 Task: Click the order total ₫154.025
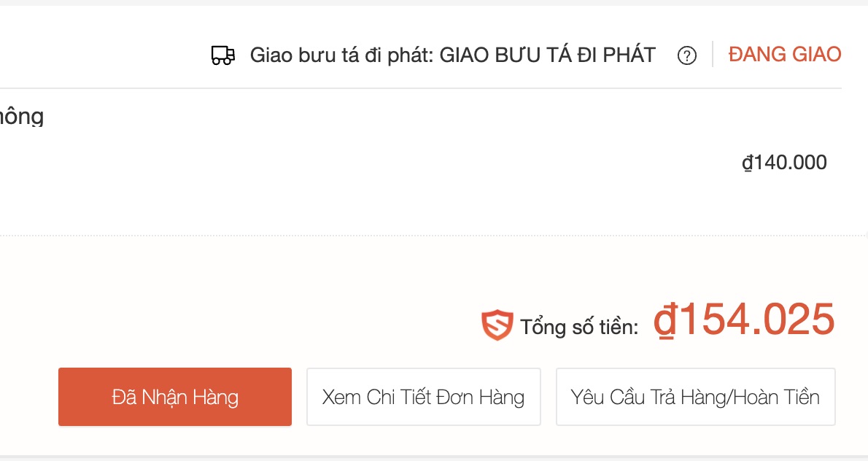(x=743, y=320)
